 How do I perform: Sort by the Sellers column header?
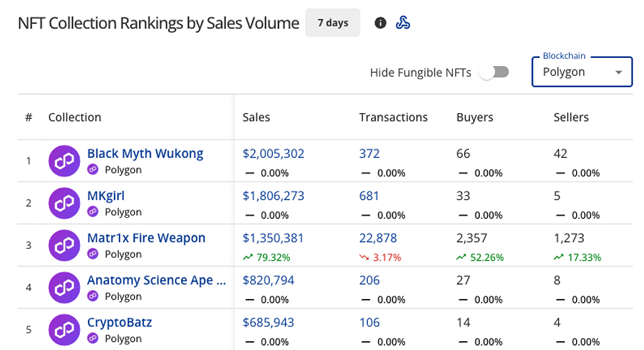[571, 117]
